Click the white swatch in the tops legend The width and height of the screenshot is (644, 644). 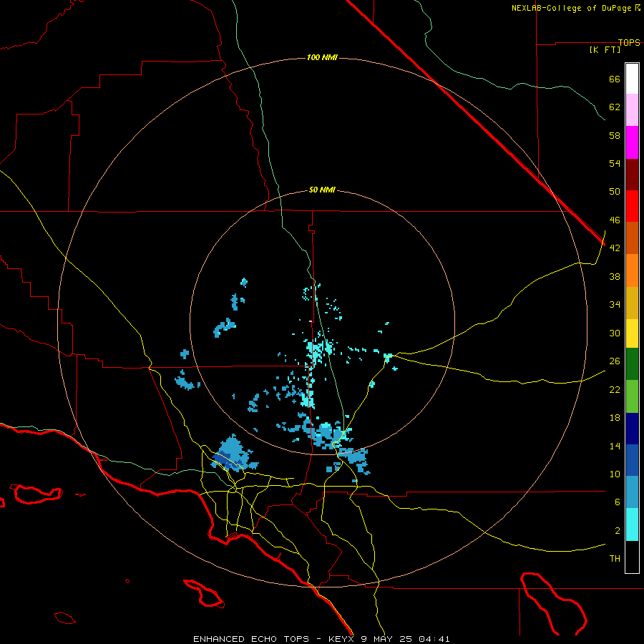click(x=632, y=79)
